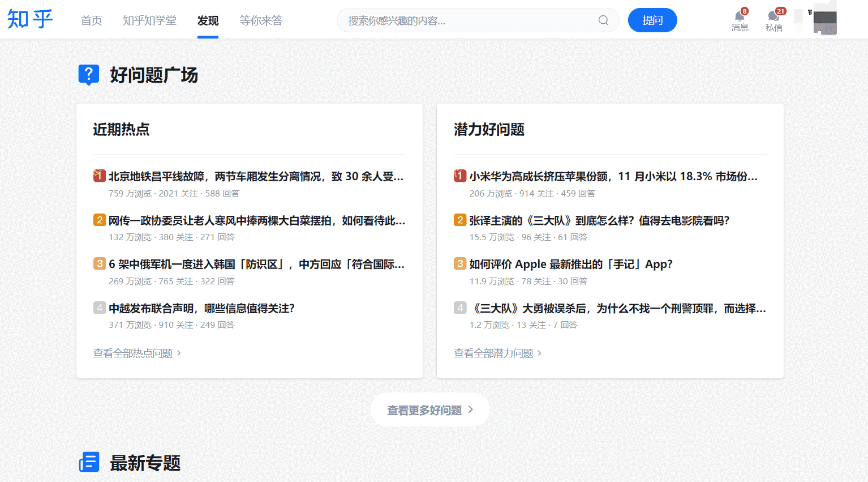Open the 知乎知学堂 menu item
868x482 pixels.
tap(149, 20)
